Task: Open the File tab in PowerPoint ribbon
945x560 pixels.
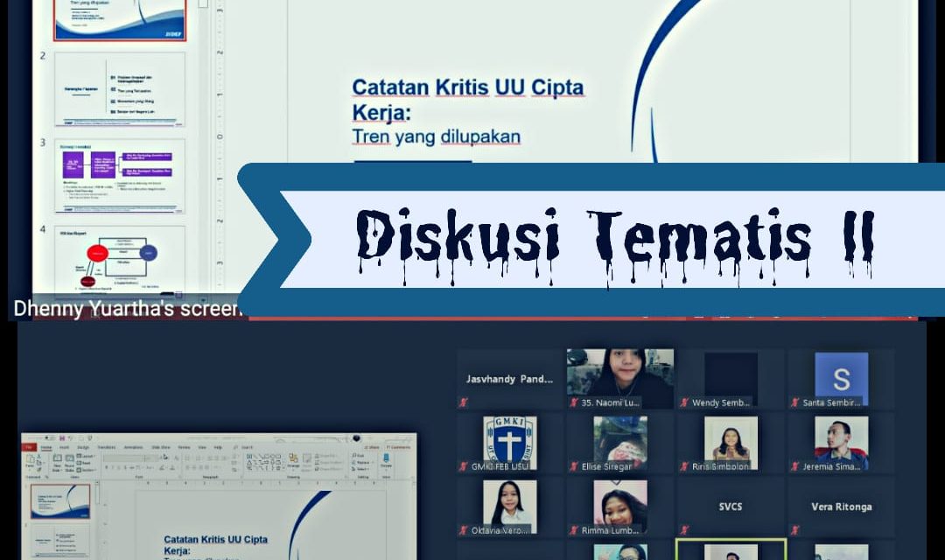Action: coord(29,447)
